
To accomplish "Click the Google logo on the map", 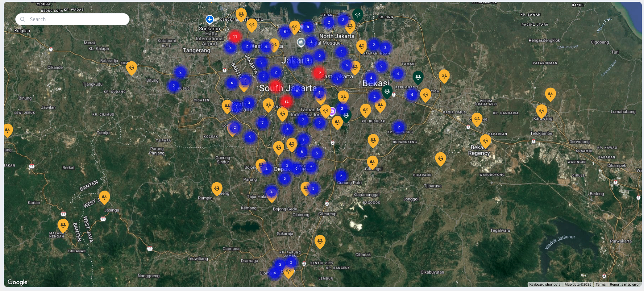I will tap(17, 282).
